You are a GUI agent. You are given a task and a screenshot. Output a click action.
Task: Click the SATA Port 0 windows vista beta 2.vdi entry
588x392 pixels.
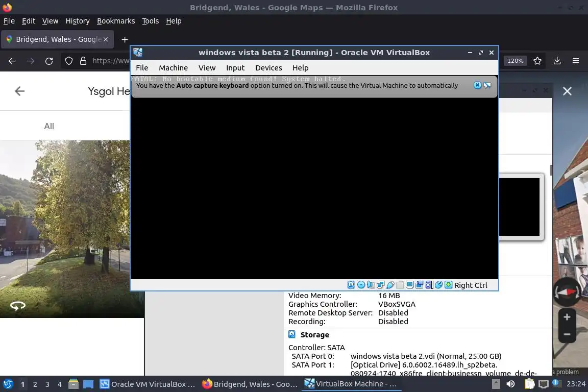426,356
